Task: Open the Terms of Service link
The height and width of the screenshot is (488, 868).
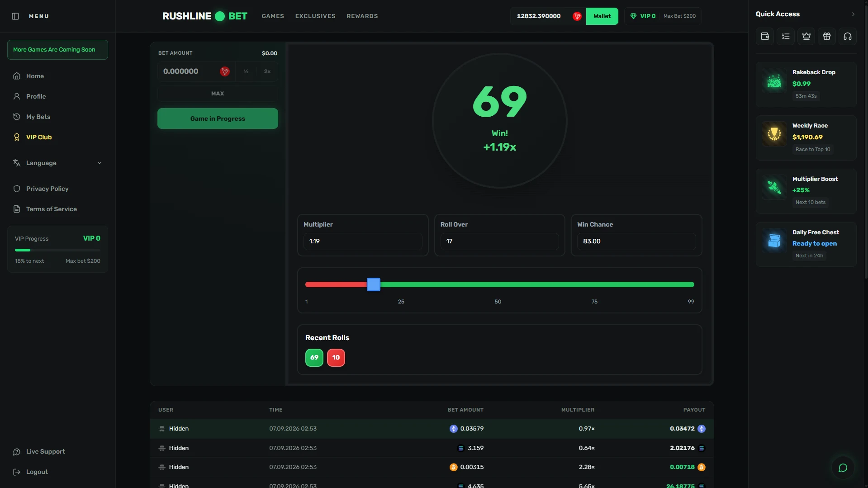Action: pyautogui.click(x=57, y=209)
